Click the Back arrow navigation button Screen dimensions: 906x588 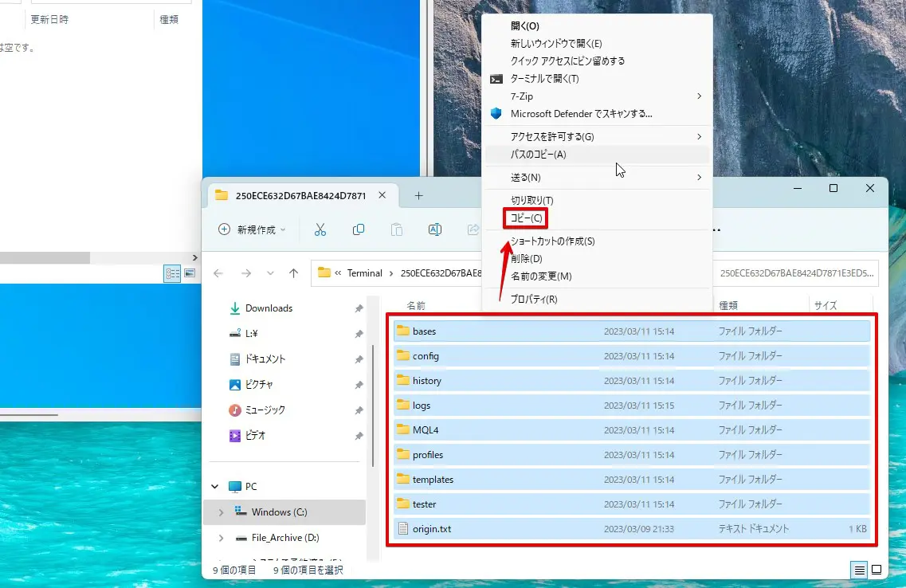[218, 273]
